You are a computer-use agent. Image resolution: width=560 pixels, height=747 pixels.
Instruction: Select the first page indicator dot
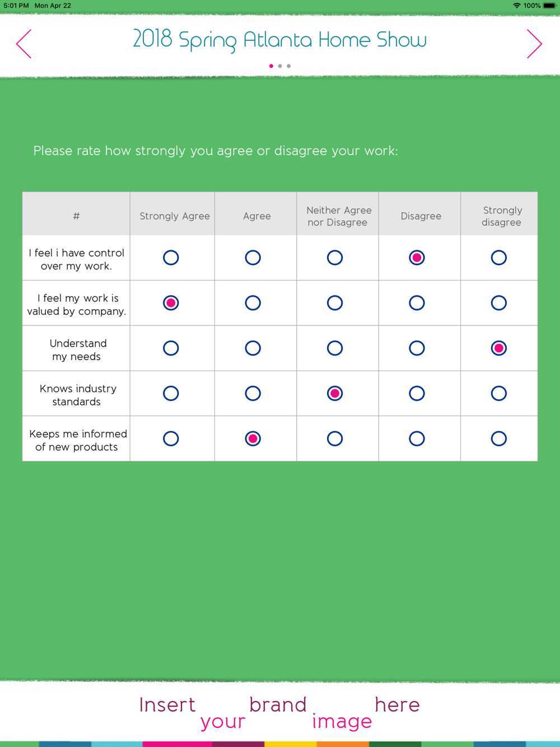(x=272, y=66)
